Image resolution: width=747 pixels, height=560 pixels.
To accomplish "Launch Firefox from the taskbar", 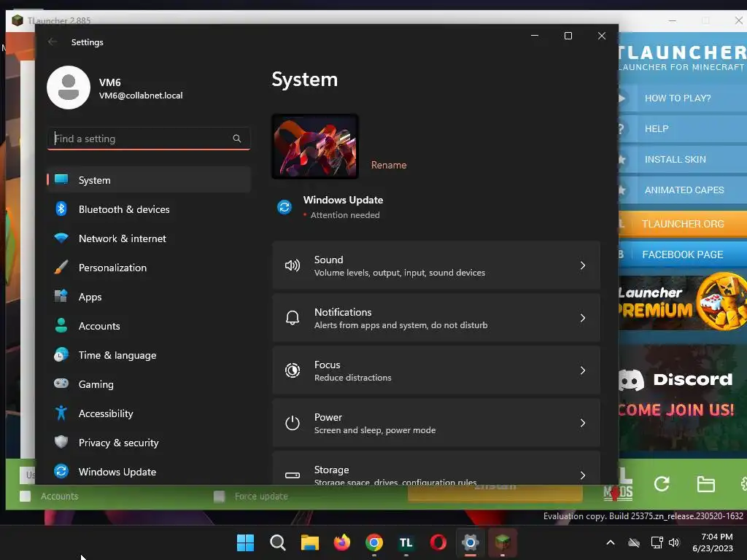I will pyautogui.click(x=341, y=542).
